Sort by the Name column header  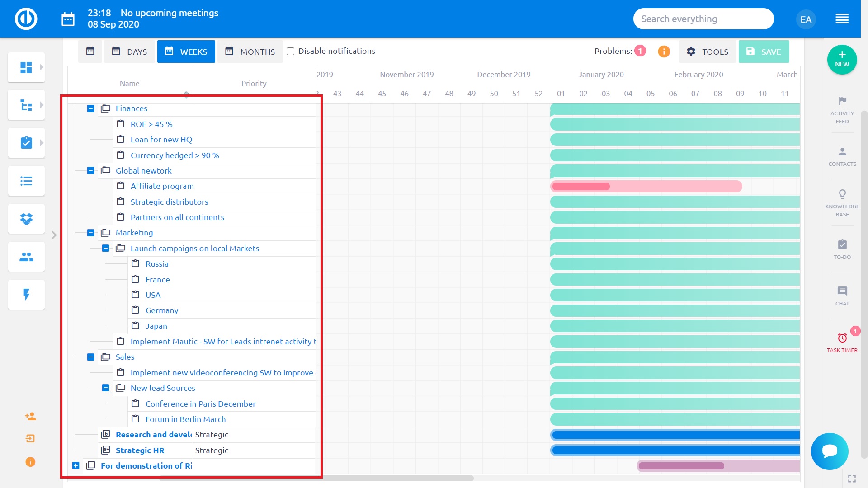pyautogui.click(x=129, y=84)
